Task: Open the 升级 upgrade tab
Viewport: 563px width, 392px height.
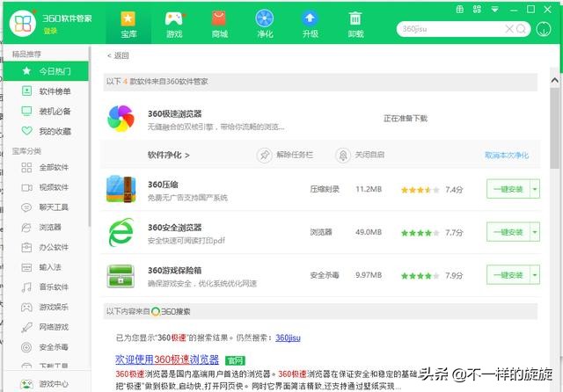Action: (x=310, y=25)
